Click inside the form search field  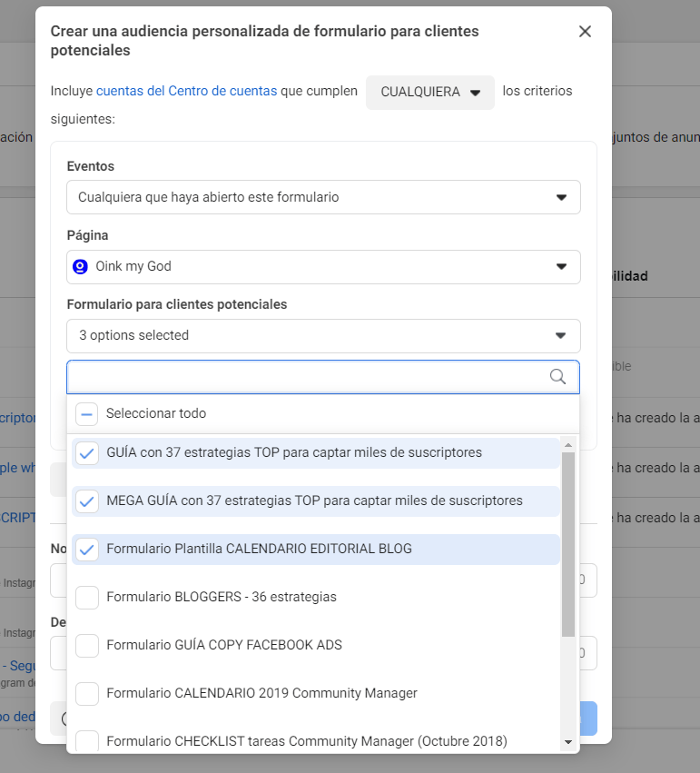[272, 376]
